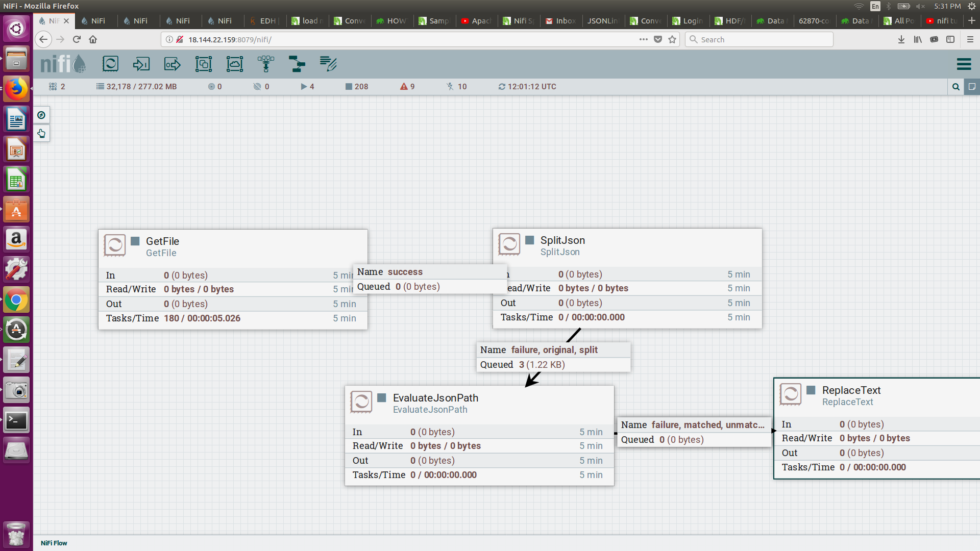The width and height of the screenshot is (980, 551).
Task: Open the NiFi search icon
Action: pos(956,87)
